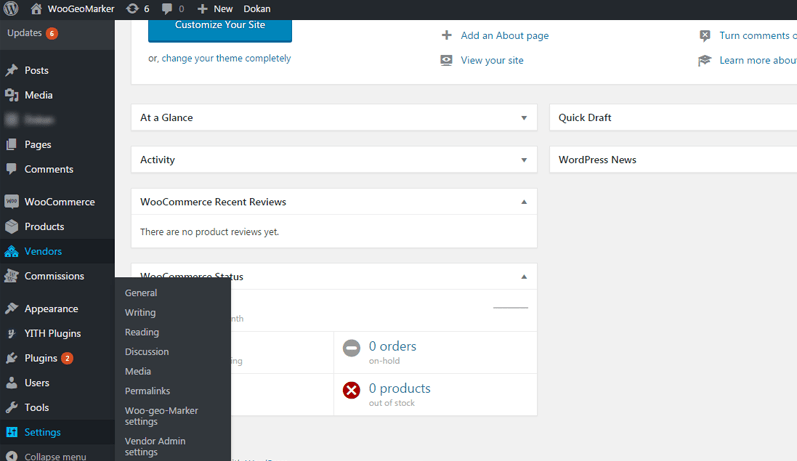Click the Appearance brush icon

coord(12,309)
